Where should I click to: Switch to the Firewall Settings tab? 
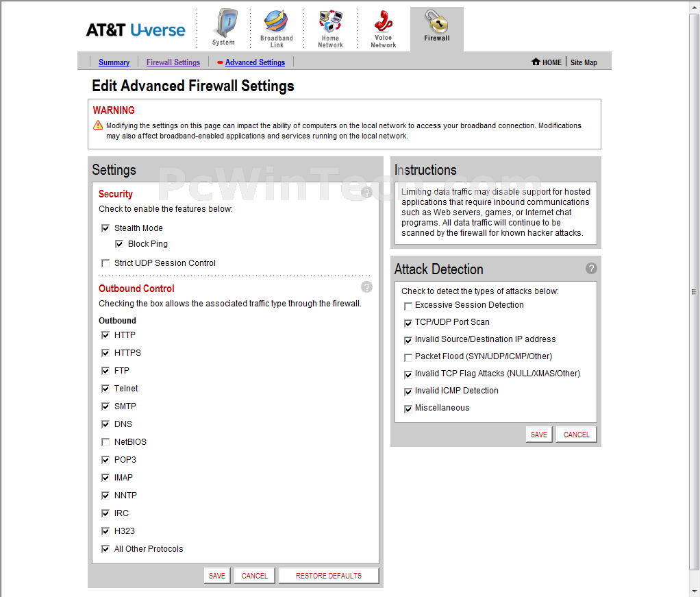pos(173,62)
